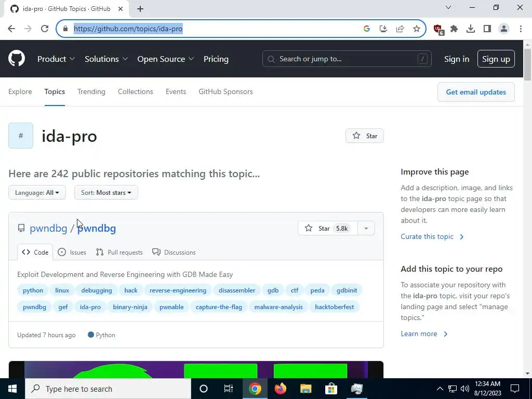The image size is (532, 399).
Task: Open the star lists dropdown for pwndbg
Action: pyautogui.click(x=366, y=229)
